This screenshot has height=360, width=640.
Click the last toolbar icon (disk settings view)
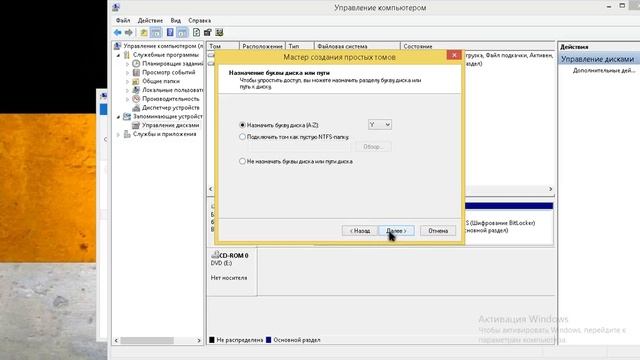219,33
